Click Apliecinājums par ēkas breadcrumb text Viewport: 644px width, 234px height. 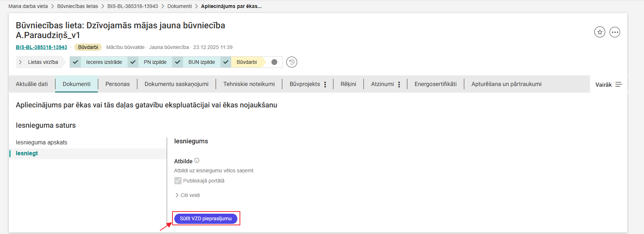pos(231,6)
